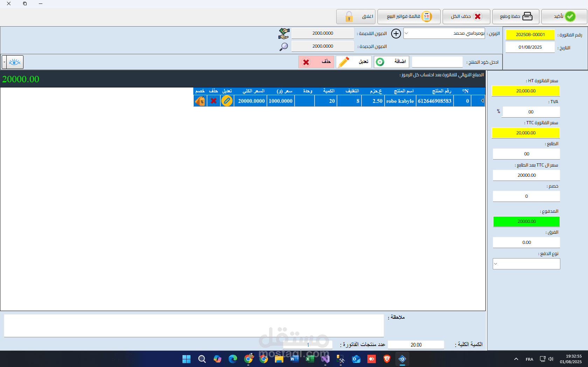Click the orange edit icon in robe kabyle row
The image size is (588, 367).
(x=227, y=101)
